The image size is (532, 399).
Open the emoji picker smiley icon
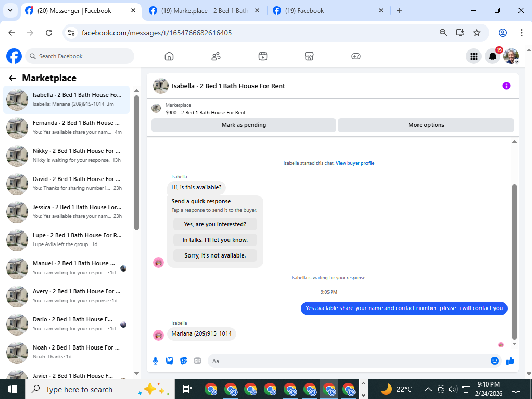[495, 361]
